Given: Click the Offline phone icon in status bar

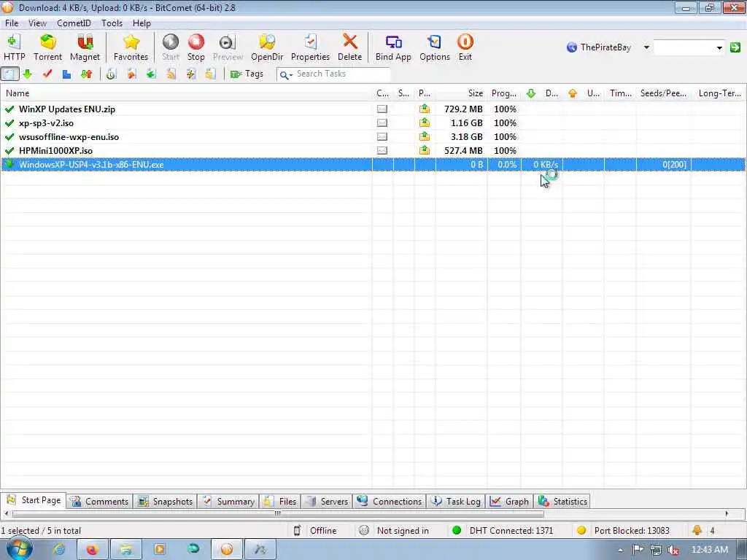Looking at the screenshot, I should pos(297,530).
